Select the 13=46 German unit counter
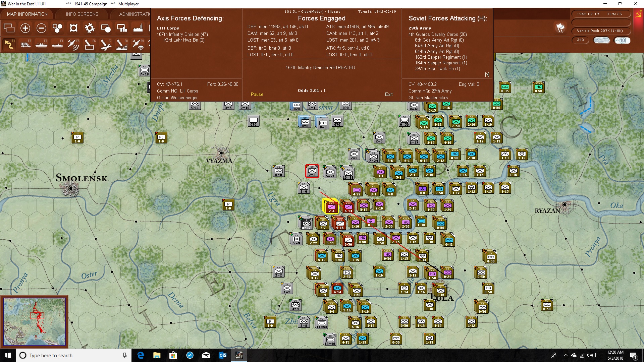This screenshot has width=644, height=362. (330, 340)
